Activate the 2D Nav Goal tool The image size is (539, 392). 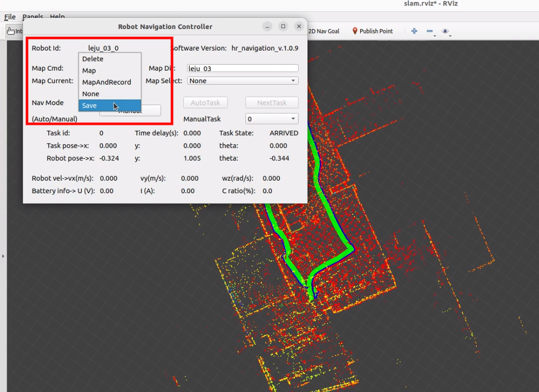(323, 31)
